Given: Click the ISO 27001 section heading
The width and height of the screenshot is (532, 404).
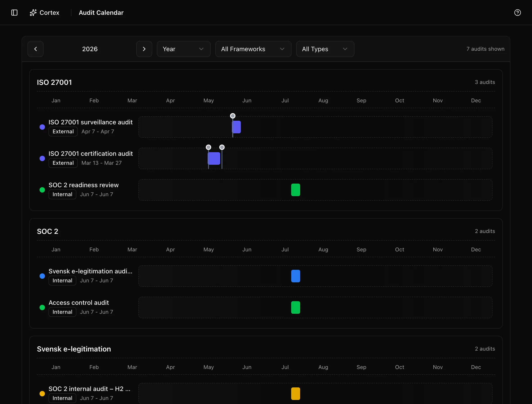Looking at the screenshot, I should [x=54, y=82].
